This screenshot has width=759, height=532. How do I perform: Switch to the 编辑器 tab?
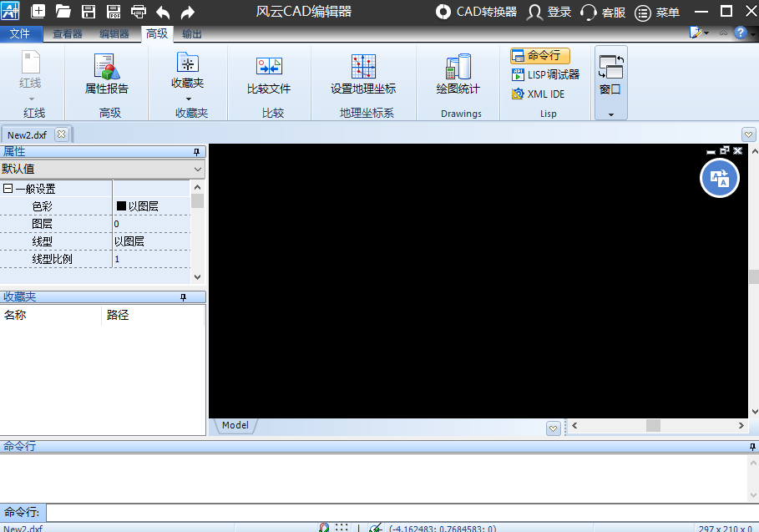tap(114, 34)
